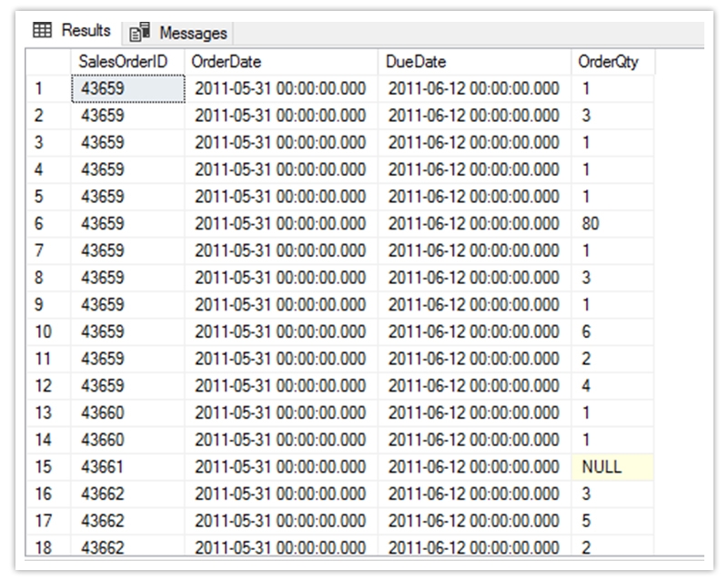The image size is (728, 581).
Task: Click the OrderQty value 80 in row 6
Action: [612, 224]
